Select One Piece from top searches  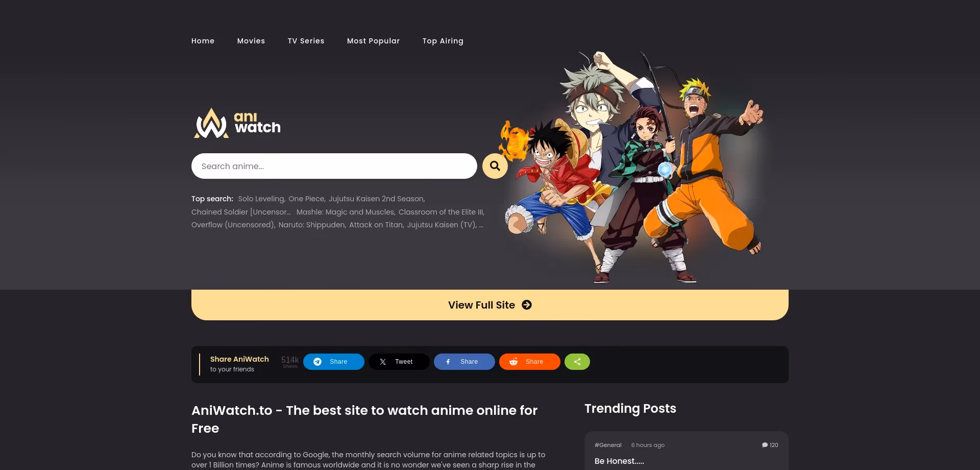tap(306, 199)
